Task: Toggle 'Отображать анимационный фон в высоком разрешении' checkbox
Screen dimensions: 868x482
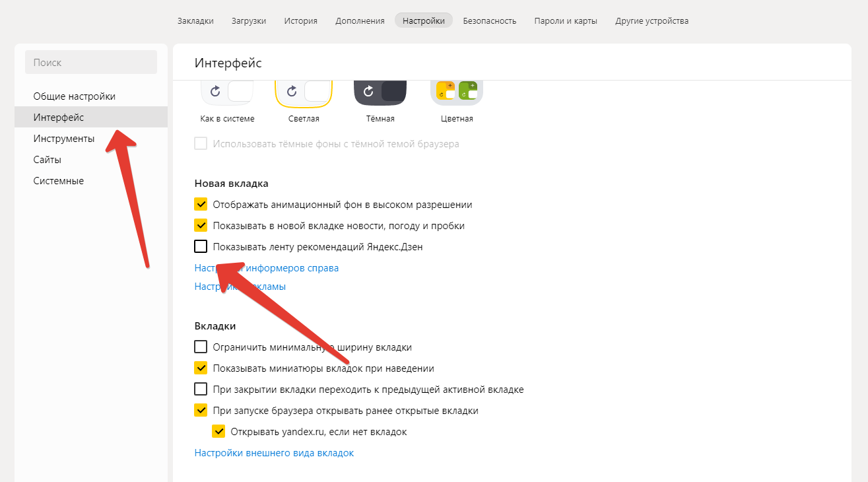Action: point(201,205)
